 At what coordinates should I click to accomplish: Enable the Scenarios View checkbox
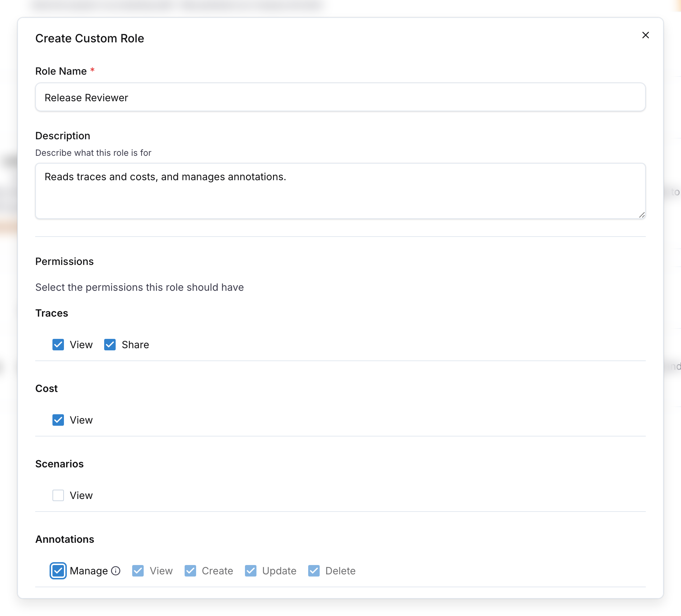[x=58, y=495]
